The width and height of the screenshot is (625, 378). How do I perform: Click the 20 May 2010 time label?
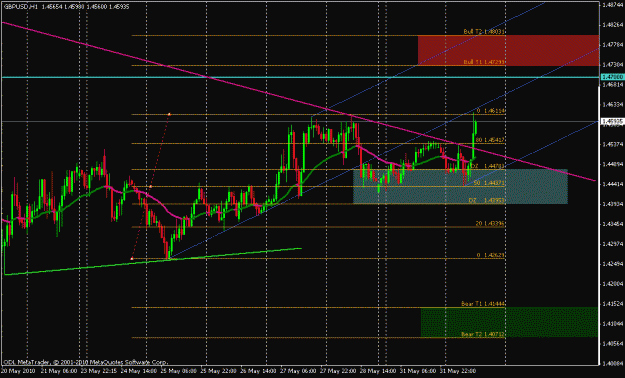point(18,371)
